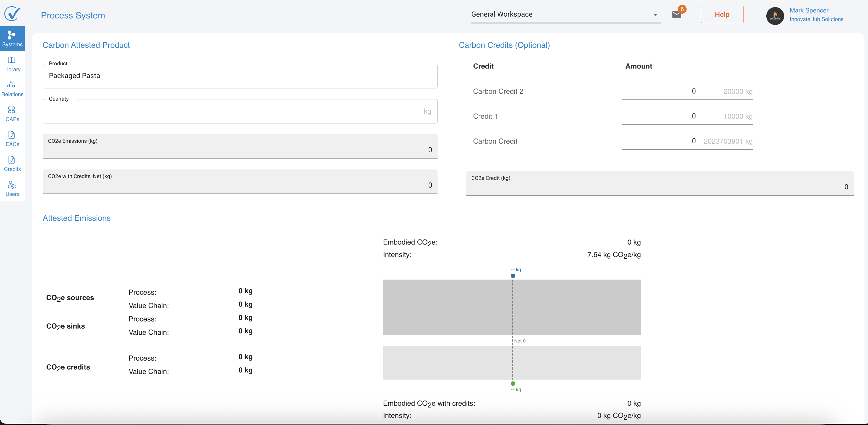Open the CAPs grid icon
Viewport: 868px width, 425px height.
pos(12,114)
